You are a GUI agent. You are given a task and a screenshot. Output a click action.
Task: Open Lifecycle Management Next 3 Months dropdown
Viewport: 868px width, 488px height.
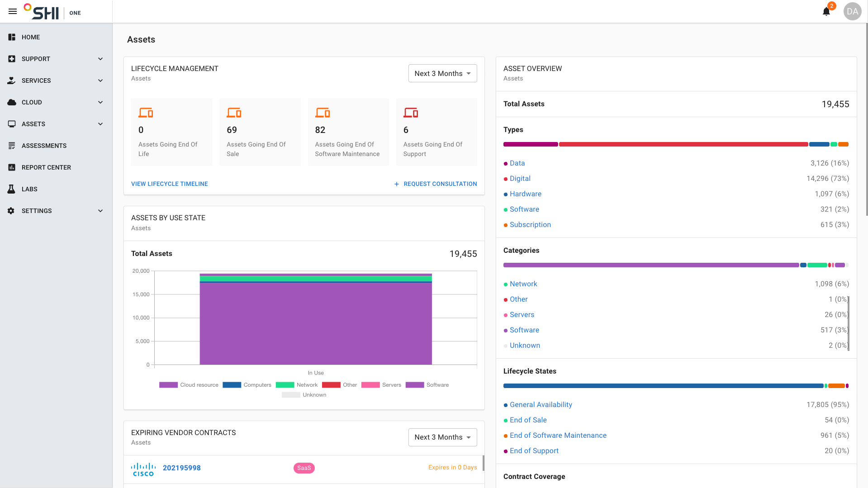click(442, 73)
